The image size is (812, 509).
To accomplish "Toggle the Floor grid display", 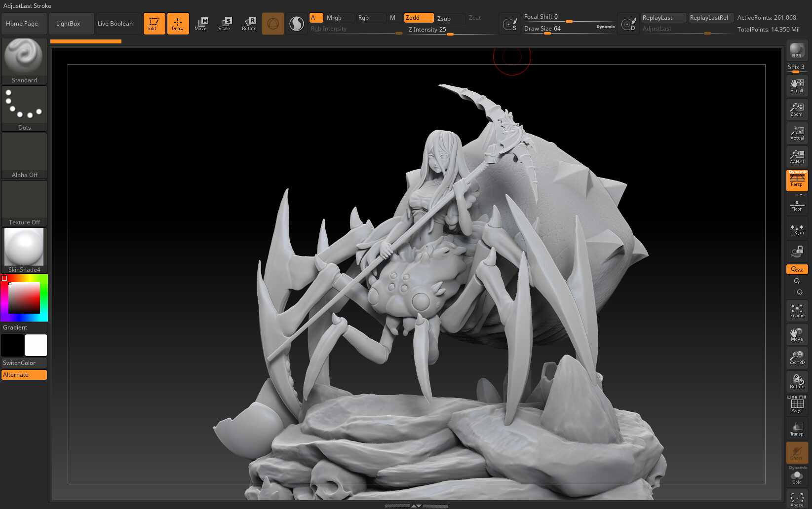I will 797,205.
